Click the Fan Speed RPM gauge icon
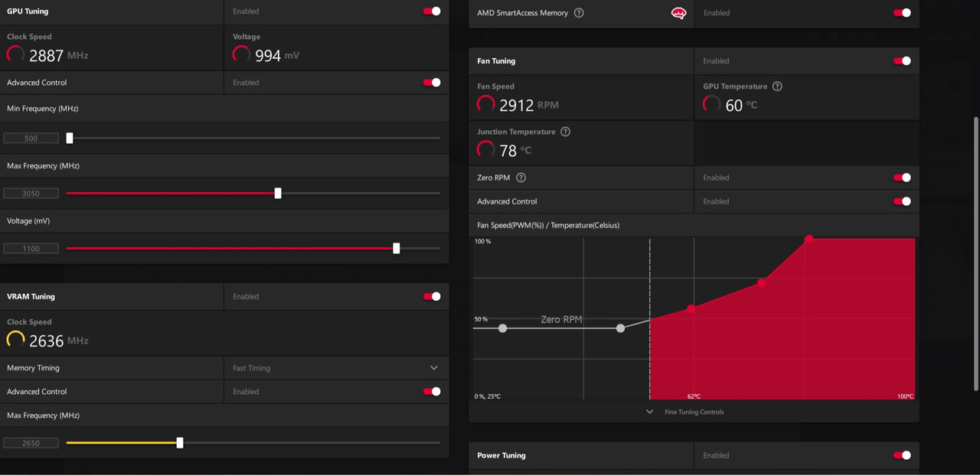980x476 pixels. pyautogui.click(x=486, y=104)
